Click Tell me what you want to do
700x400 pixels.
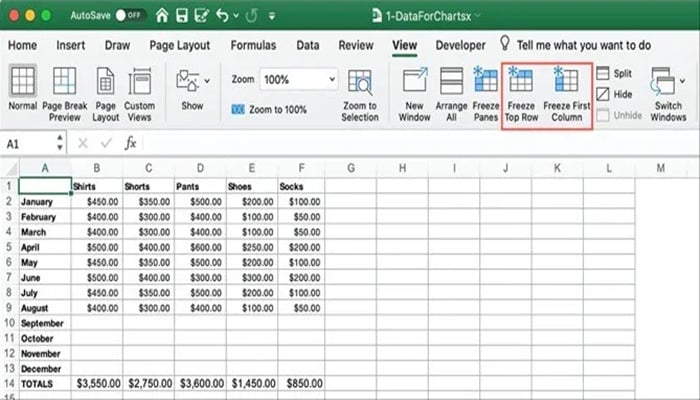point(584,45)
